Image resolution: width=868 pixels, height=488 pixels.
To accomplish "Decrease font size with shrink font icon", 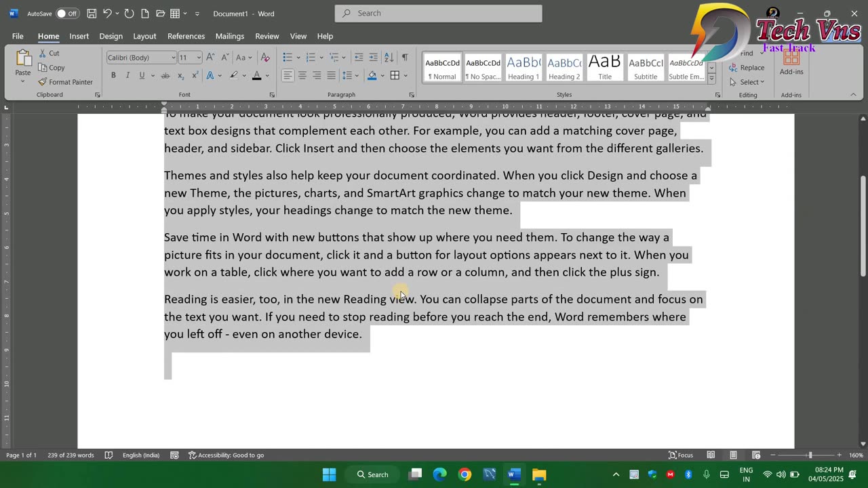I will pyautogui.click(x=225, y=58).
